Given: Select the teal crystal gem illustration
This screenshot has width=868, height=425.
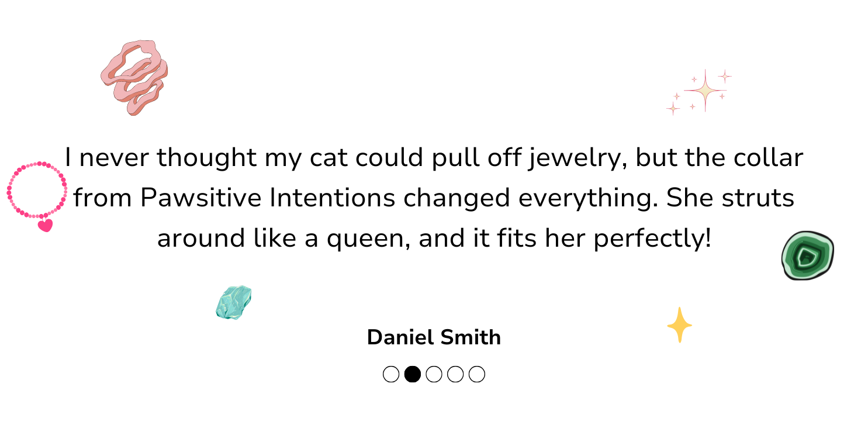Looking at the screenshot, I should [x=233, y=302].
